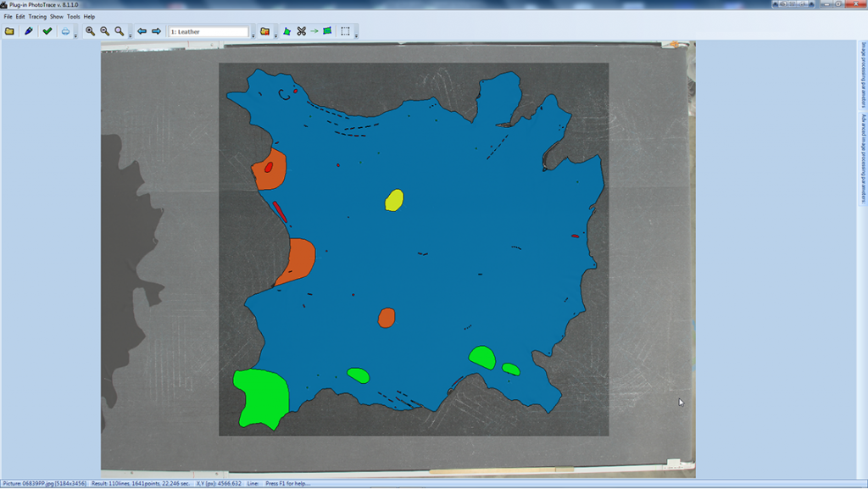Activate the dotted rectangle selection tool

[x=345, y=31]
